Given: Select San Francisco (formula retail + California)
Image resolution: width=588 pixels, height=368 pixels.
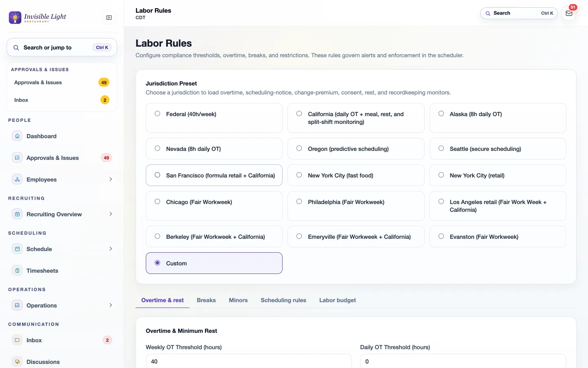Looking at the screenshot, I should click(214, 175).
